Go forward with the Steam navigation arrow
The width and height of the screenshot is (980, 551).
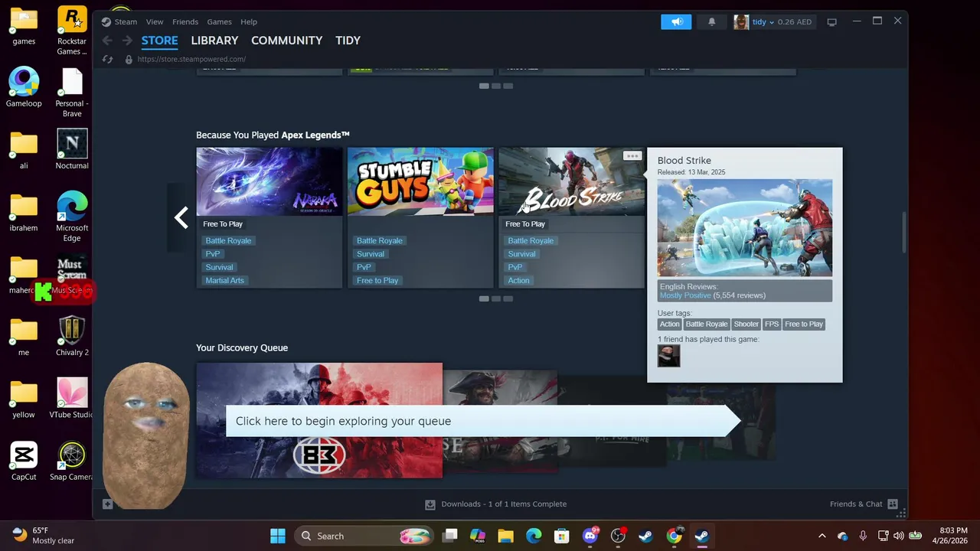[127, 41]
